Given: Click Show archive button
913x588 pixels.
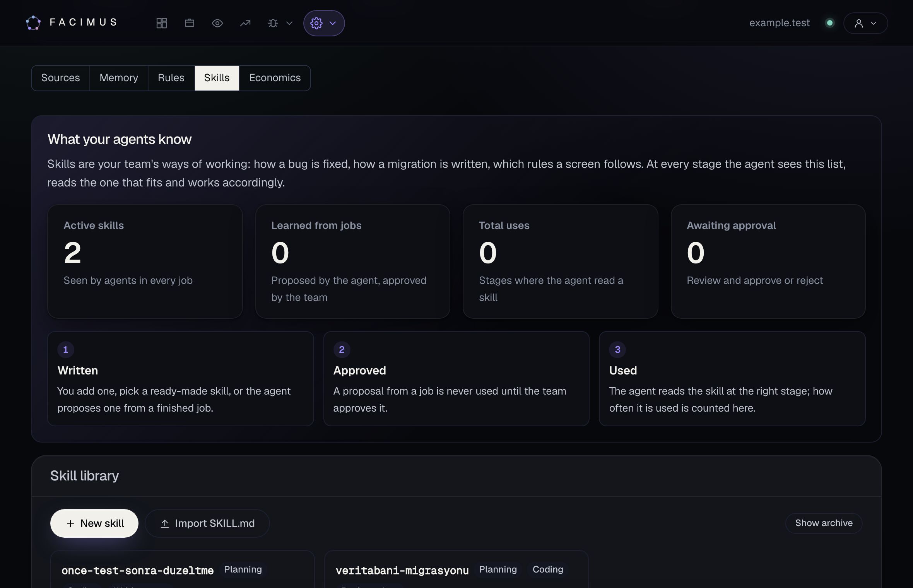Looking at the screenshot, I should click(x=824, y=523).
